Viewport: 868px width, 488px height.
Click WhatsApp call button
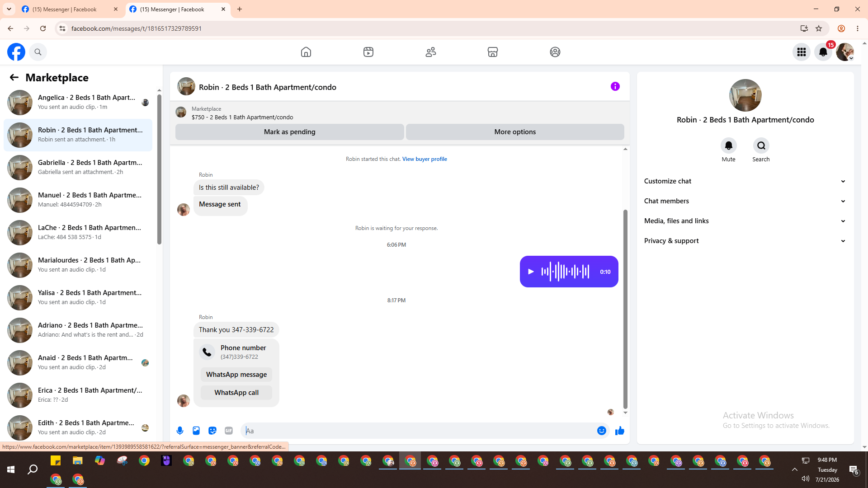coord(236,393)
